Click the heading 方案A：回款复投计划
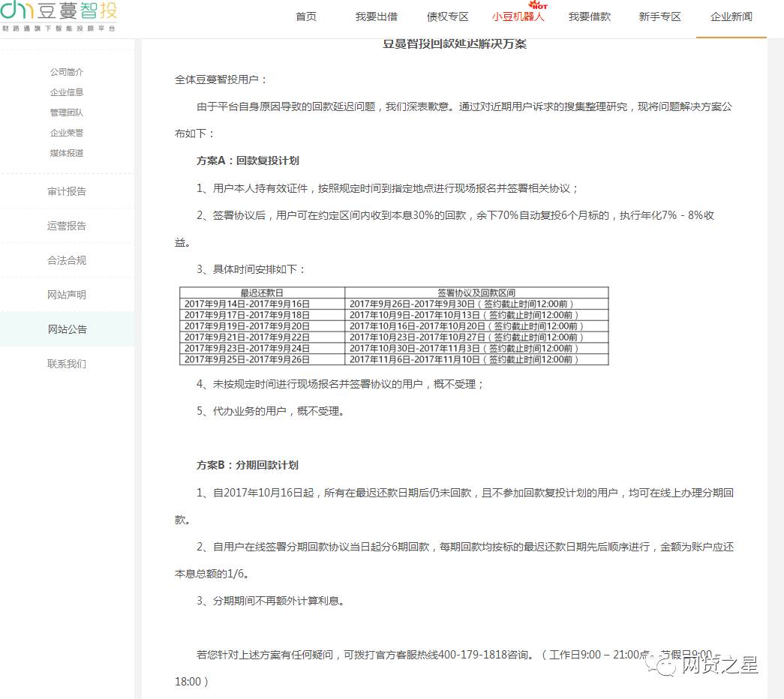The height and width of the screenshot is (699, 784). point(248,160)
